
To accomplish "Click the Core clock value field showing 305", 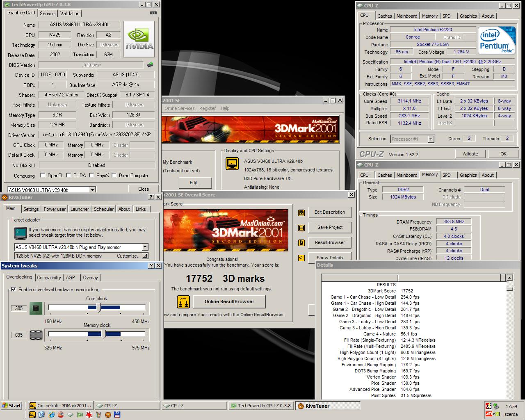I will pos(19,308).
